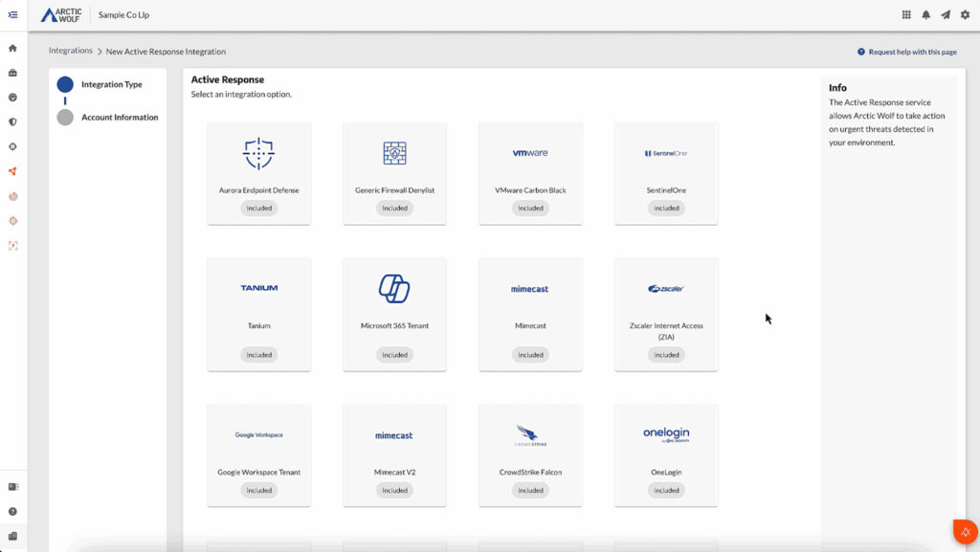Open the settings gear icon
Viewport: 980px width, 552px height.
[965, 15]
